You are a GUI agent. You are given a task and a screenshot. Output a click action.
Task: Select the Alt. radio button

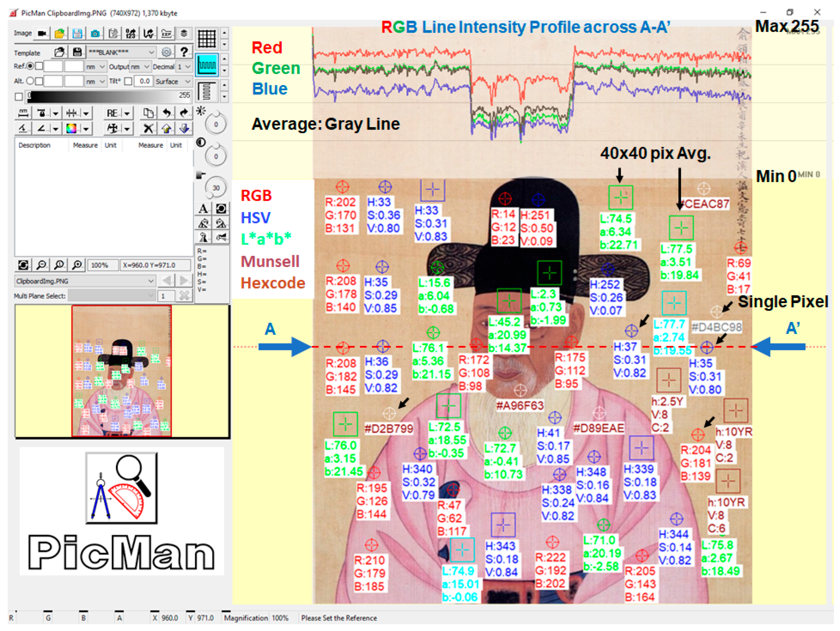click(x=30, y=81)
